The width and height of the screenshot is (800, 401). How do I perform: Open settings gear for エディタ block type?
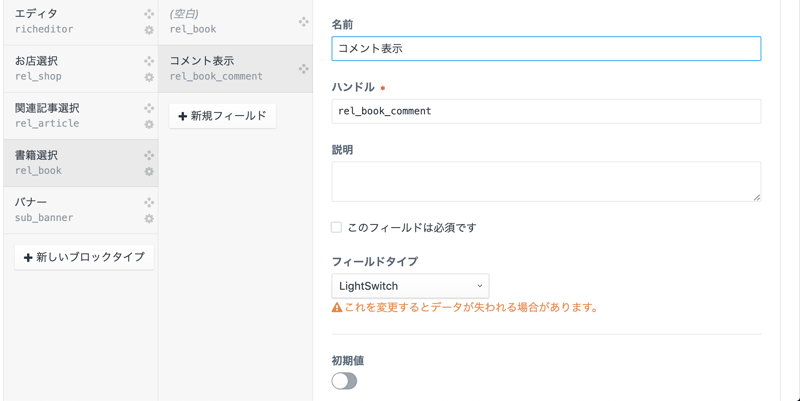tap(149, 30)
